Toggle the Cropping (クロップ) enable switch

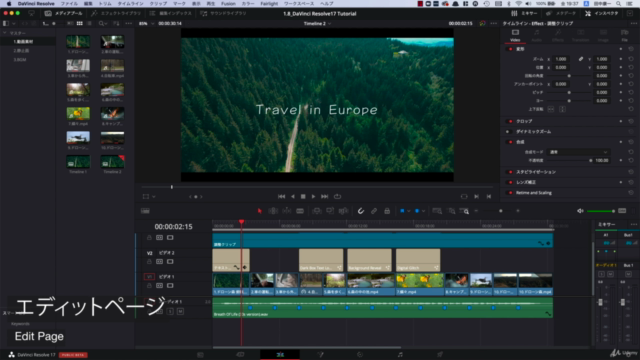coord(510,121)
